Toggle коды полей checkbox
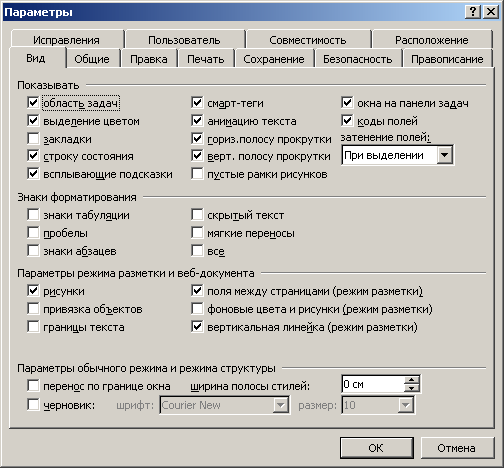The width and height of the screenshot is (504, 468). tap(347, 120)
